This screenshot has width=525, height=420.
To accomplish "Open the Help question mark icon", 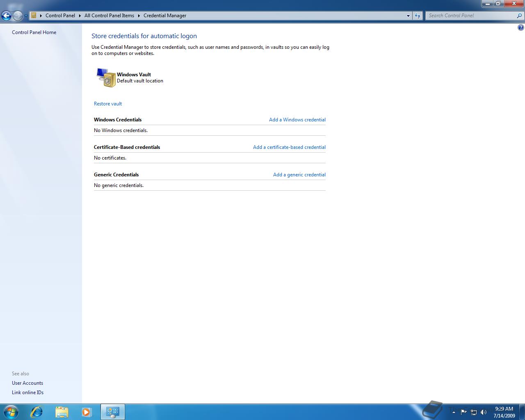I will 520,28.
